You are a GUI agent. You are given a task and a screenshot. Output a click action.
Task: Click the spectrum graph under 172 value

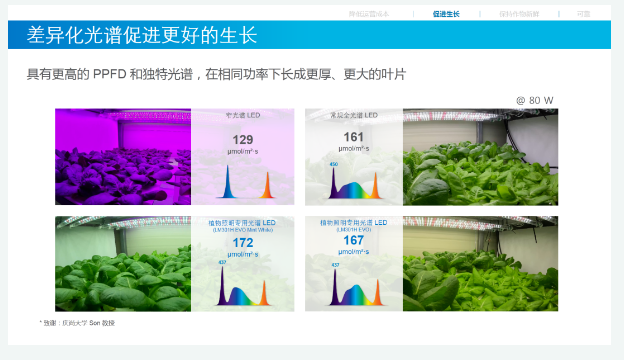[x=243, y=283]
